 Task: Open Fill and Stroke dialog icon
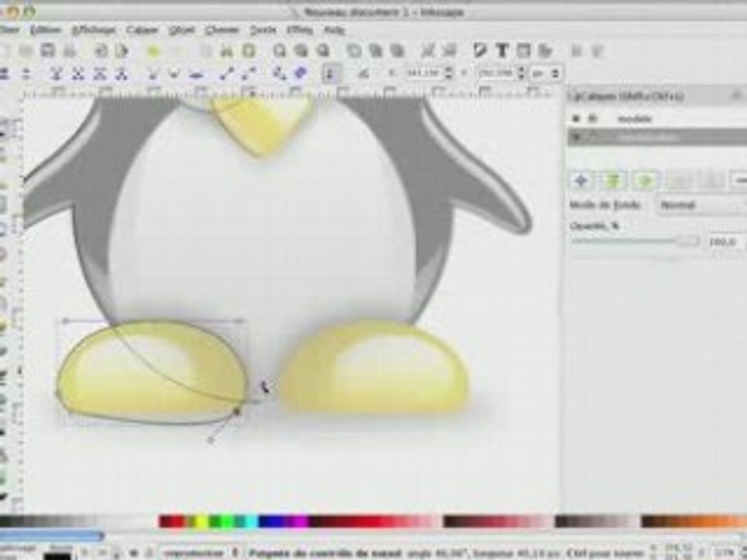(480, 51)
